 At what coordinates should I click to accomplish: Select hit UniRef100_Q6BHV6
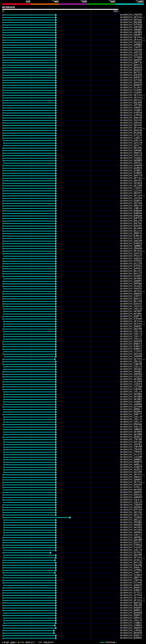tap(131, 492)
